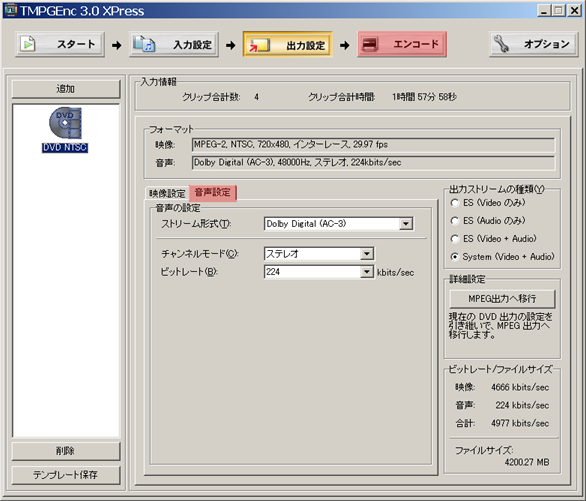Screen dimensions: 586x501
Task: Click the 4977 kbits/sec total bitrate
Action: tap(520, 423)
